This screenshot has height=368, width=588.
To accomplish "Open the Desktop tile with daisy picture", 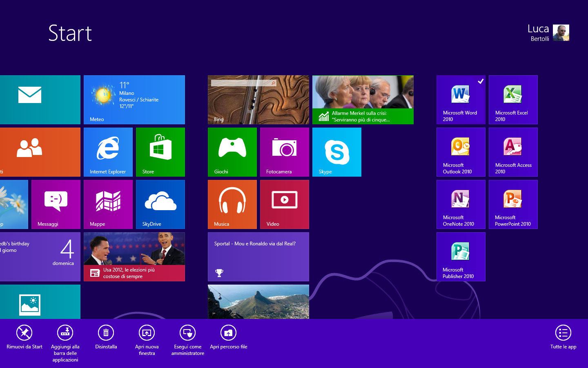I will click(14, 204).
